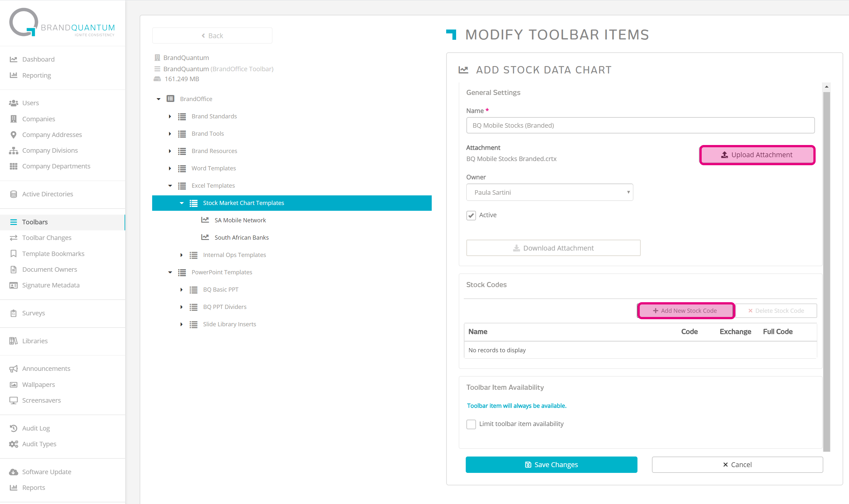Expand the Brand Standards tree node
Viewport: 849px width, 504px height.
coord(170,116)
